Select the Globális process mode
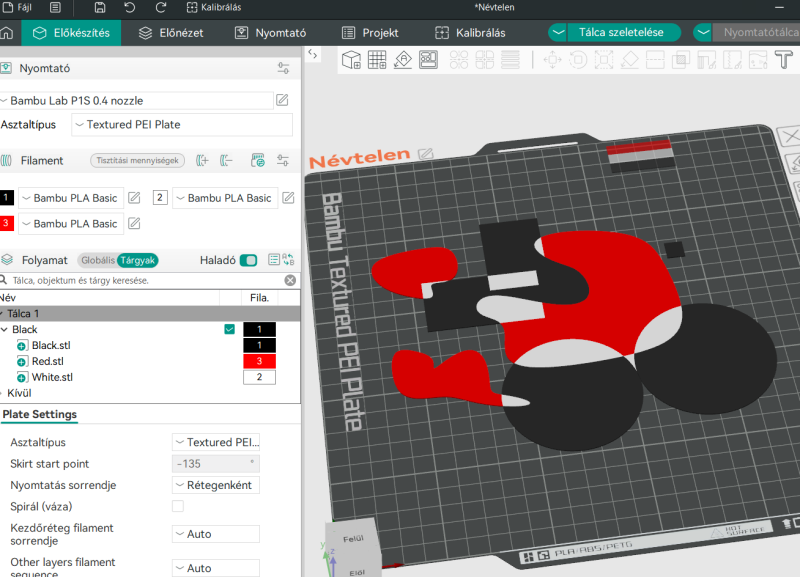Image resolution: width=800 pixels, height=577 pixels. 97,260
